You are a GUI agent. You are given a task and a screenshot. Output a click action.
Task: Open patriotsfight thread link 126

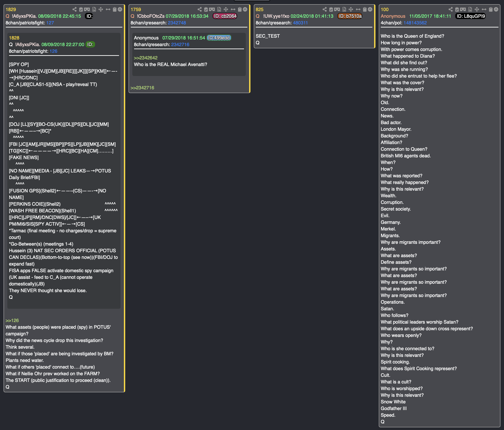coord(53,51)
